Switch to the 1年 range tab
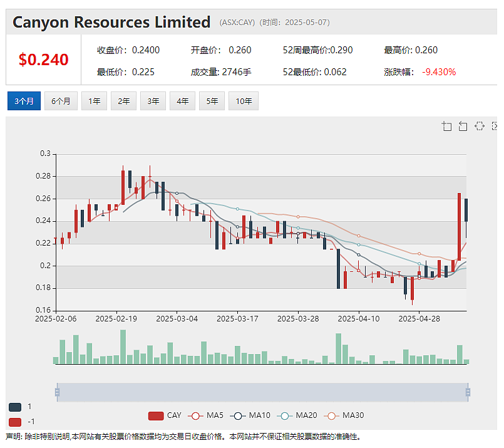The width and height of the screenshot is (504, 448). click(94, 101)
